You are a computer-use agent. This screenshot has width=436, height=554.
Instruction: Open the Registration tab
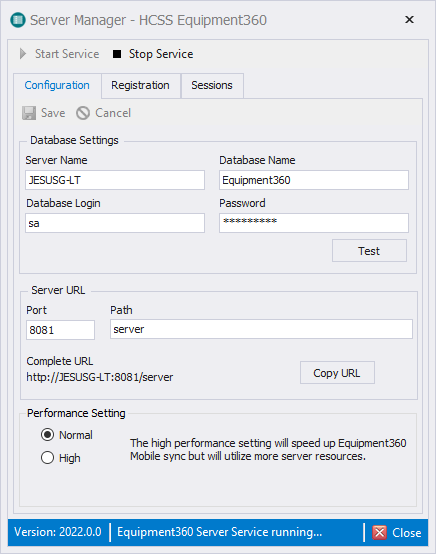[140, 85]
